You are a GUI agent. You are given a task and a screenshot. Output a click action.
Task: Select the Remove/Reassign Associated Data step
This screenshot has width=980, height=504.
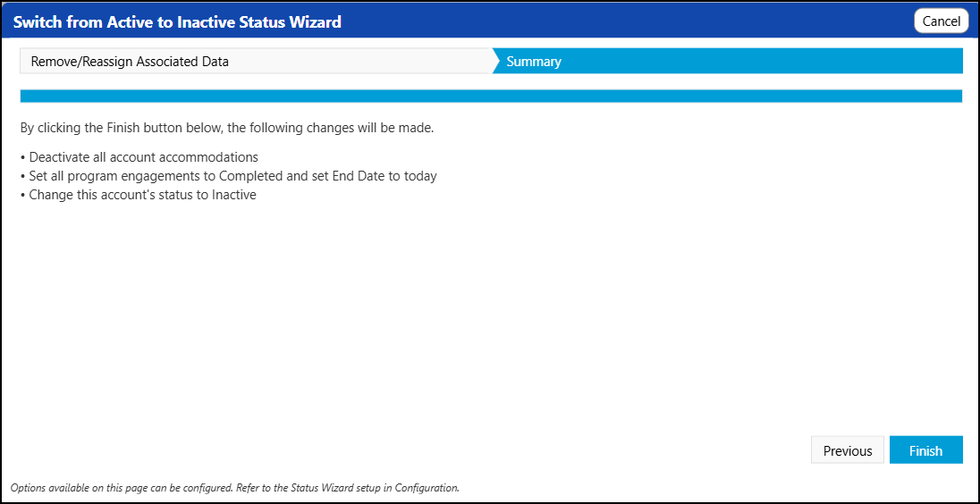255,61
